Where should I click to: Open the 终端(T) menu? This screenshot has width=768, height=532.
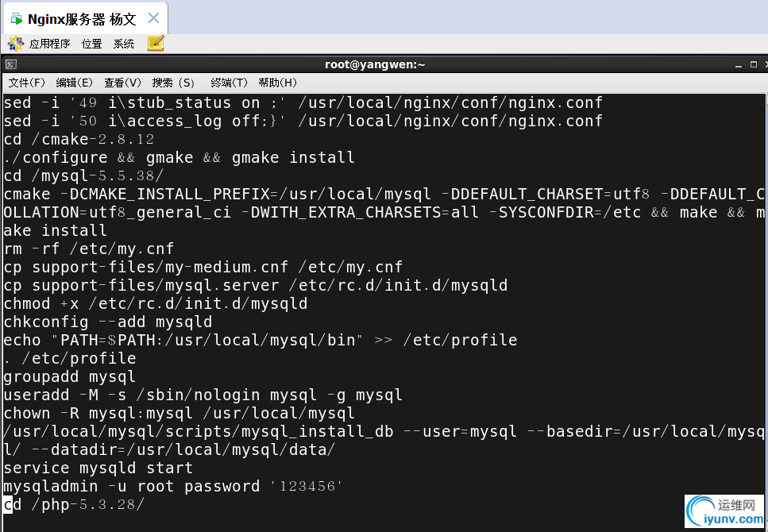tap(229, 83)
